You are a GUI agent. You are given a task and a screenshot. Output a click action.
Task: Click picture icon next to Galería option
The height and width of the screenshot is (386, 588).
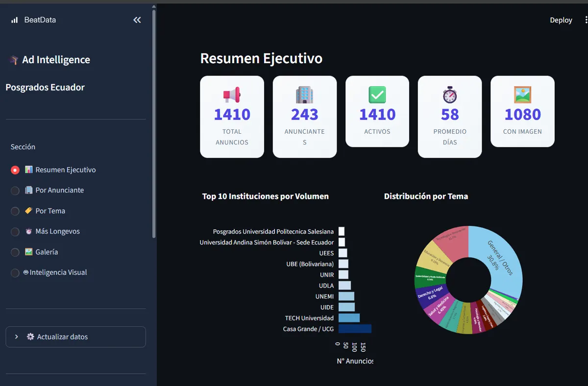pyautogui.click(x=29, y=252)
